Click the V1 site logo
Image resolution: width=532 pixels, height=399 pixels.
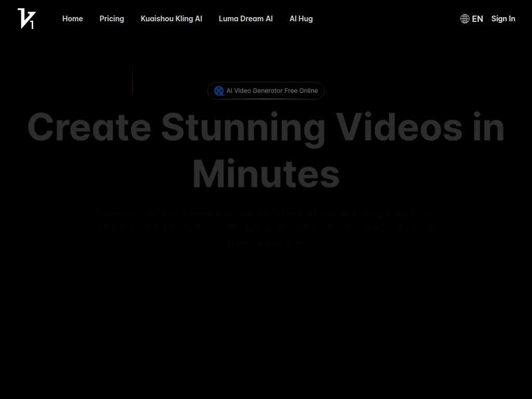pyautogui.click(x=27, y=19)
